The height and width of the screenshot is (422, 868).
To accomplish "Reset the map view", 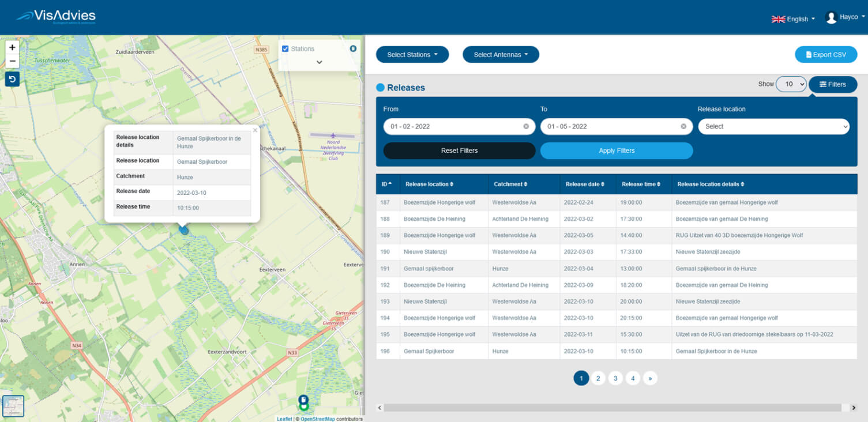I will point(12,79).
